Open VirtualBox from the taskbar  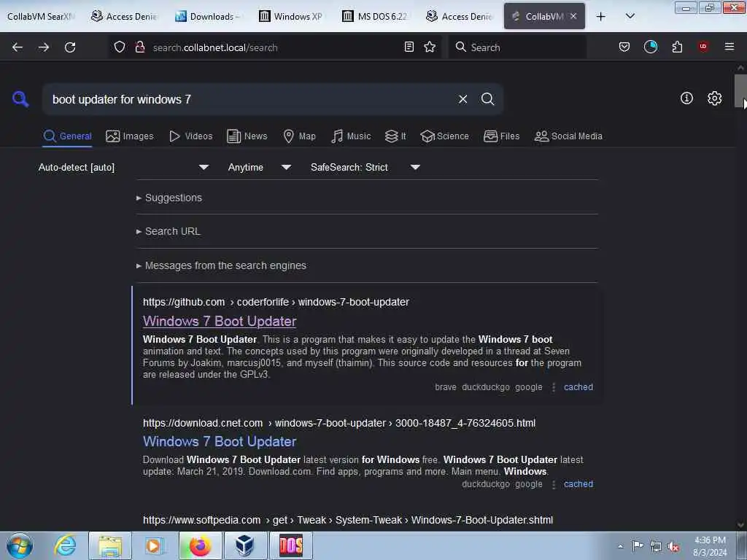[x=244, y=545]
